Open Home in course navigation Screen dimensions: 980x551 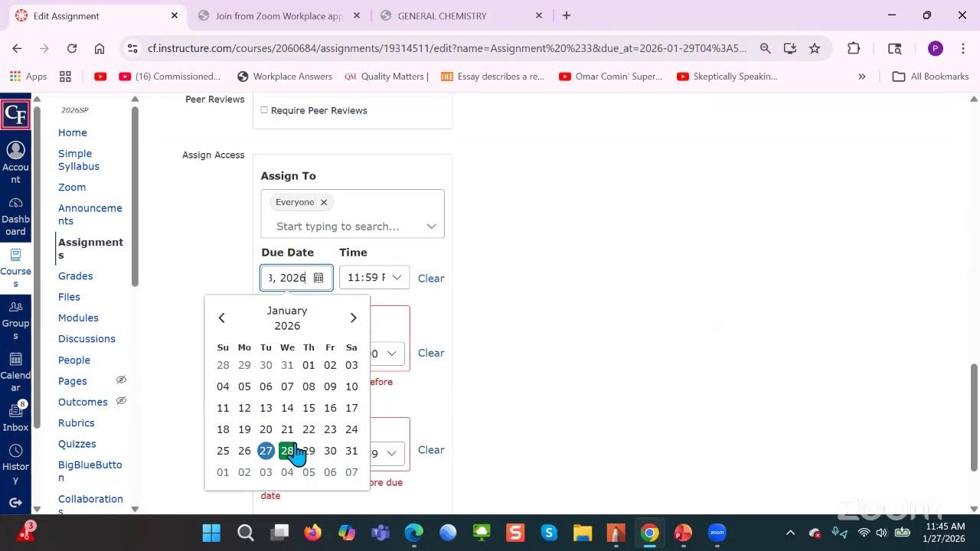(73, 132)
